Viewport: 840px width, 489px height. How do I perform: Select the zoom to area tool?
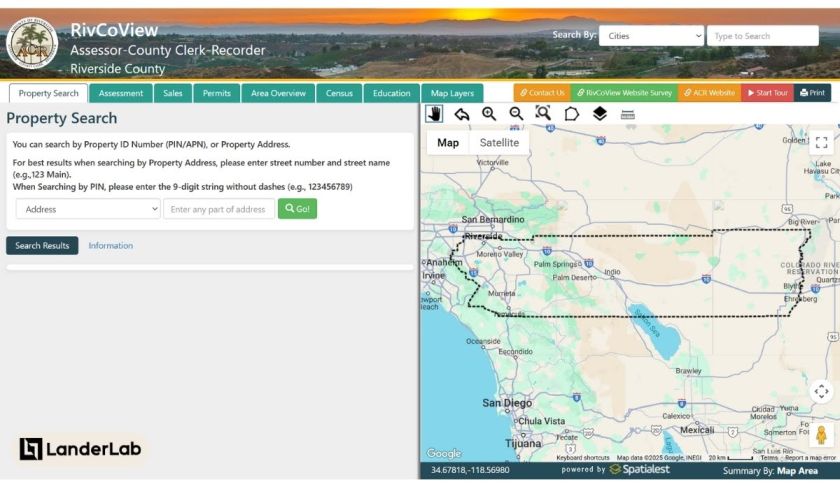(543, 113)
